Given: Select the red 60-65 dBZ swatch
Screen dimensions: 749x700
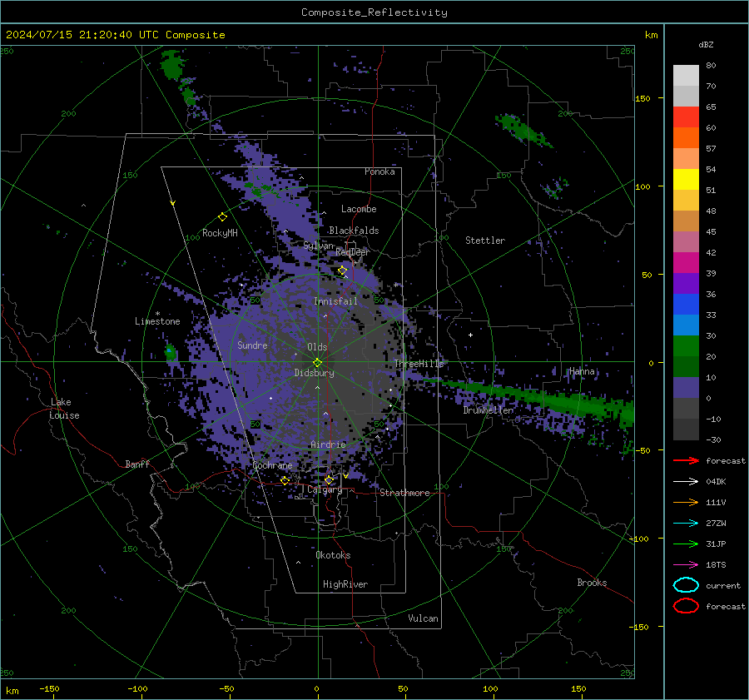Looking at the screenshot, I should 686,117.
